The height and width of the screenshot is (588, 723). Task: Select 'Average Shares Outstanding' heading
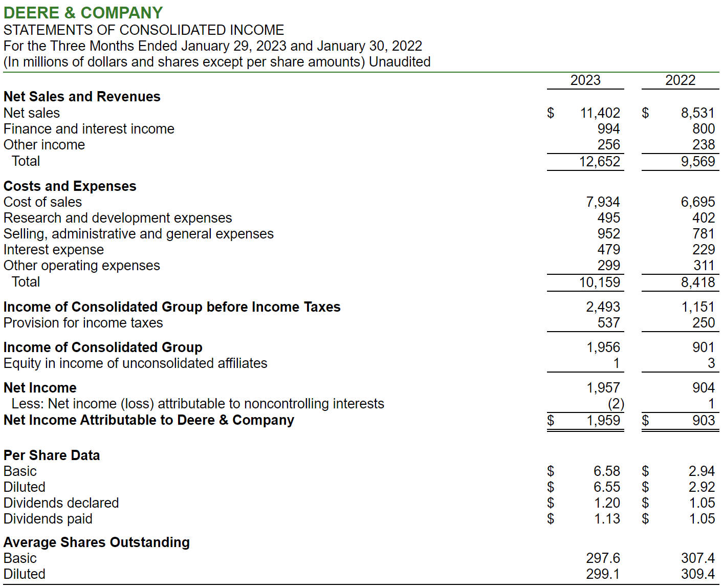[x=97, y=542]
